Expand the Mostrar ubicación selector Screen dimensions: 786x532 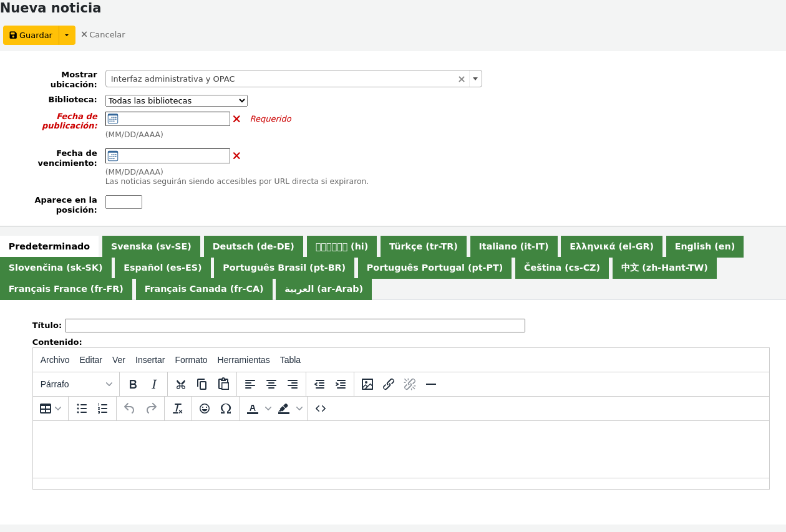(x=475, y=79)
